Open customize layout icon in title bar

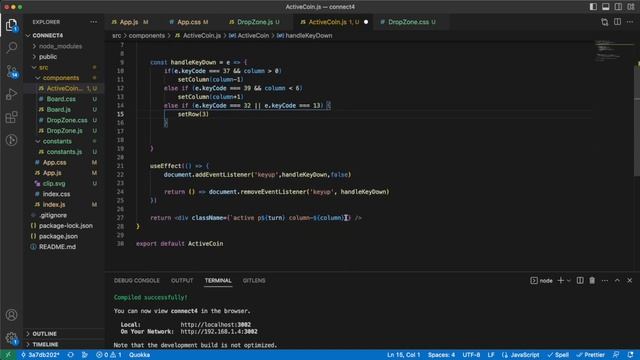pyautogui.click(x=631, y=7)
